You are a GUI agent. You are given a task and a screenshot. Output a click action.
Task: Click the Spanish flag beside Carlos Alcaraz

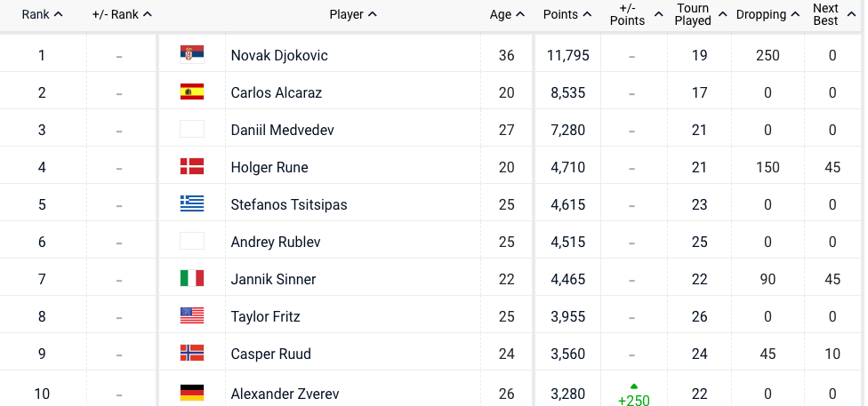pos(191,92)
